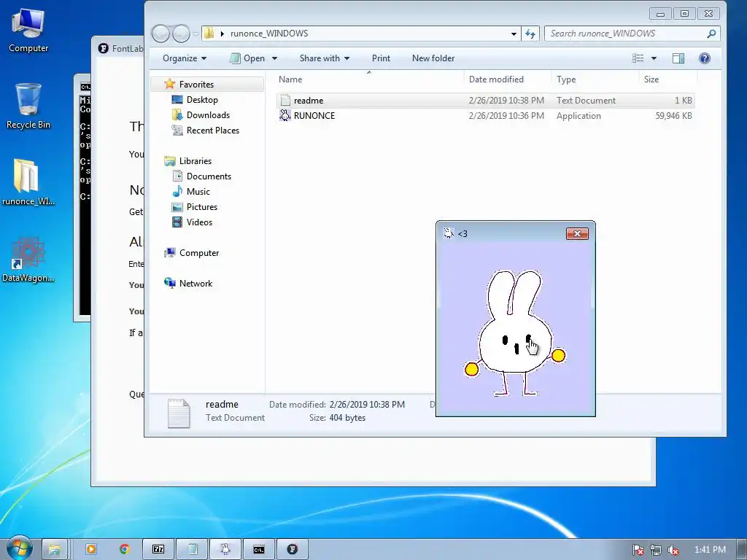Open the Recycle Bin desktop icon
Screen dimensions: 747x560
click(x=28, y=106)
